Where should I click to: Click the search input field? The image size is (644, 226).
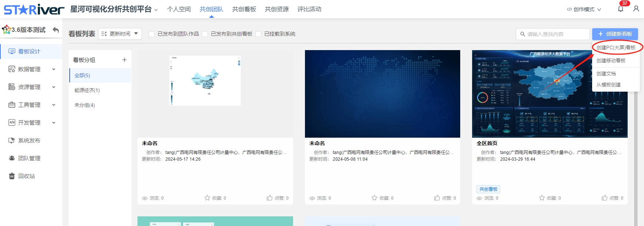pos(556,34)
